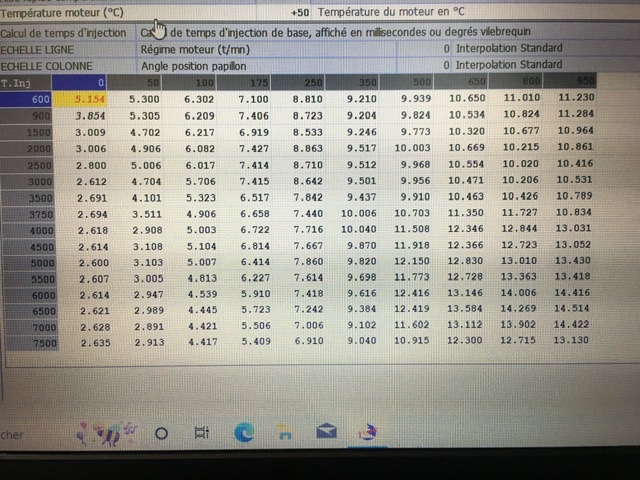640x480 pixels.
Task: Open Task View from the taskbar
Action: (x=201, y=432)
